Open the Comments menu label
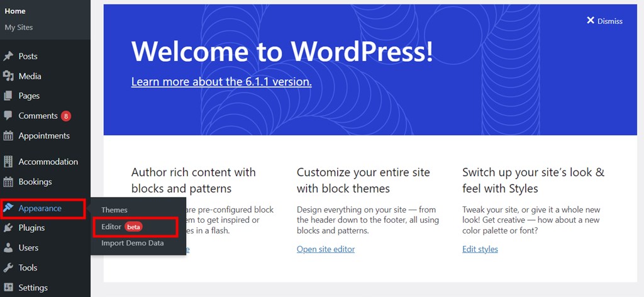The width and height of the screenshot is (644, 297). point(38,116)
